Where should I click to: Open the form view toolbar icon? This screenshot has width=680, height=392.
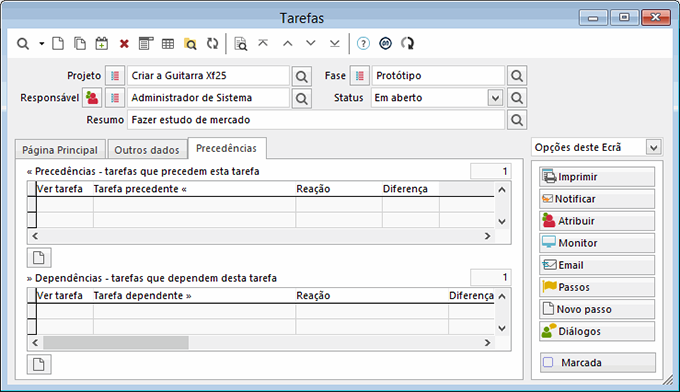[146, 44]
